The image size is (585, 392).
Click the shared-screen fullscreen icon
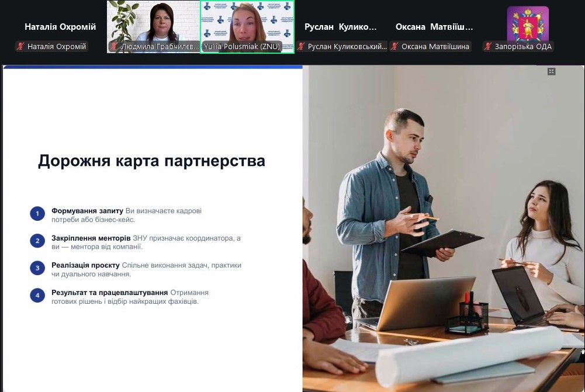[x=552, y=72]
